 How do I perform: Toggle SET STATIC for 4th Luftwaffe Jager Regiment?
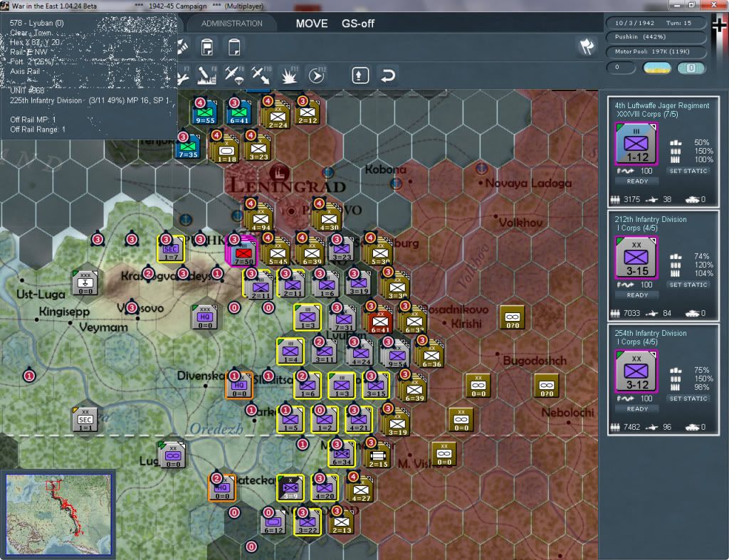click(x=688, y=171)
